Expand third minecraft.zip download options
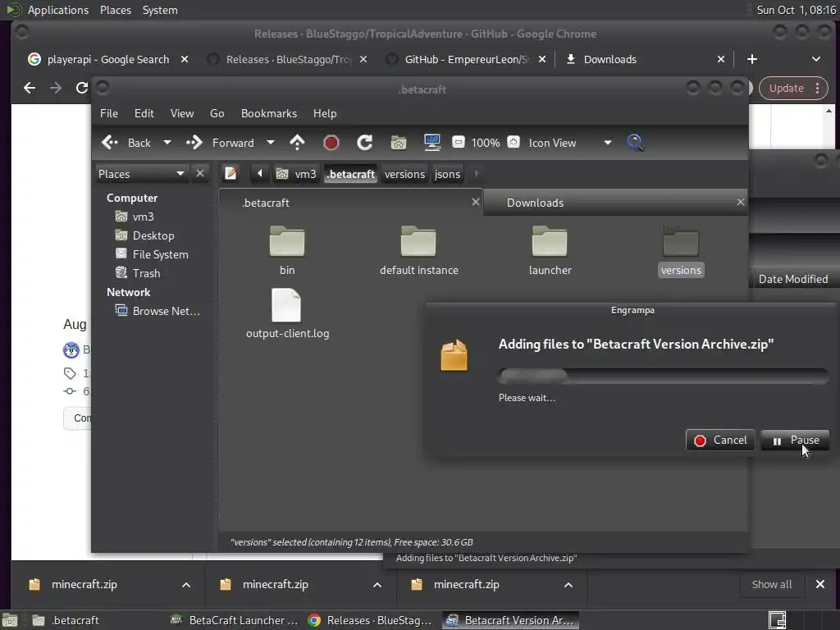The width and height of the screenshot is (840, 630). point(568,584)
